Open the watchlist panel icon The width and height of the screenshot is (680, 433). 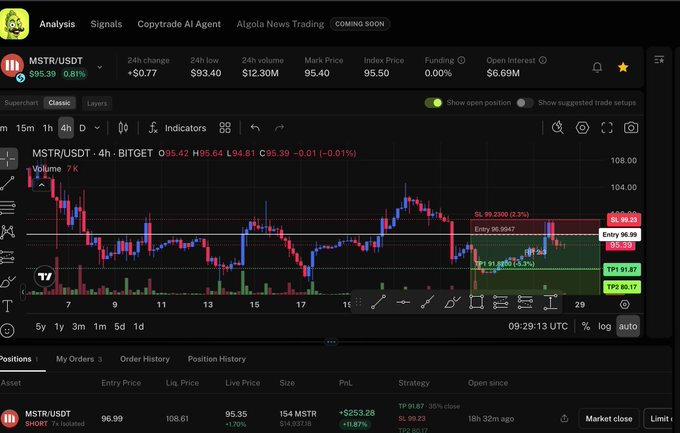click(x=659, y=59)
